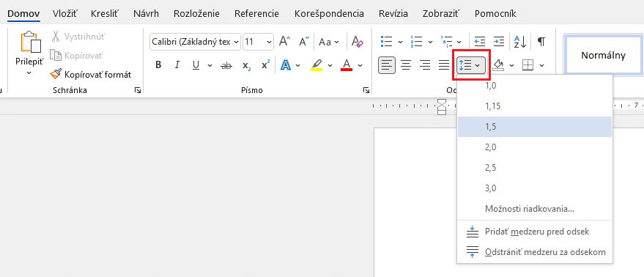
Task: Decrease font size with A-down icon
Action: pyautogui.click(x=304, y=42)
